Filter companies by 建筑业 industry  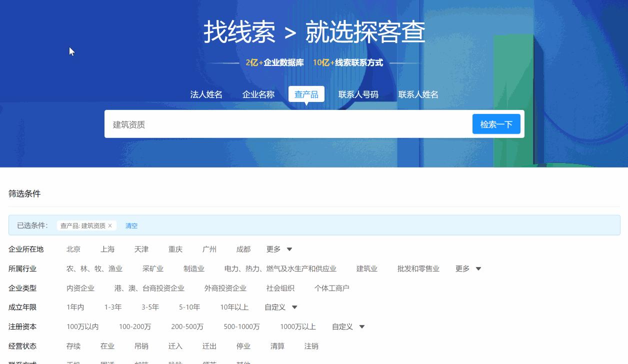(366, 268)
